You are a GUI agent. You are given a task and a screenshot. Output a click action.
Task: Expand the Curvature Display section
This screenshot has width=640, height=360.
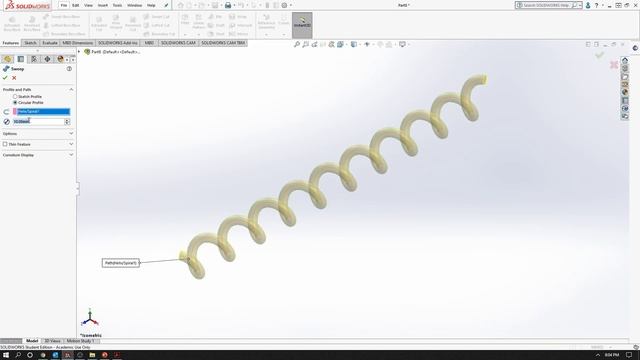pyautogui.click(x=71, y=155)
